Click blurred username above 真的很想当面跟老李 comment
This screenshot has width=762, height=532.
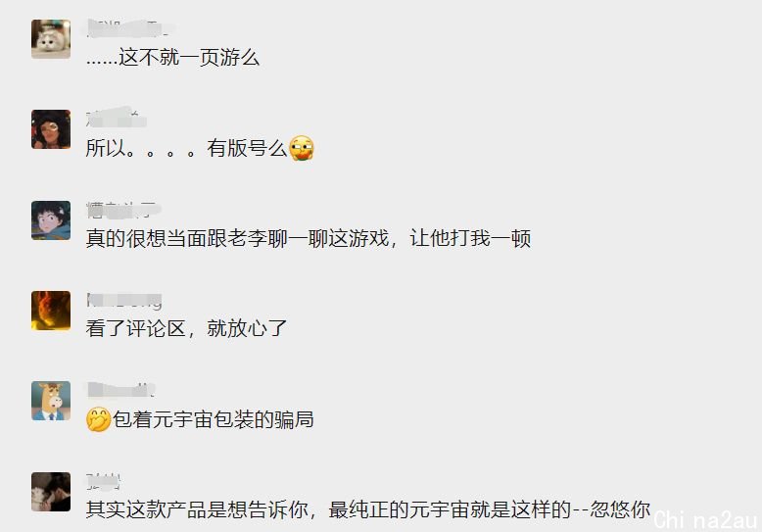pyautogui.click(x=123, y=209)
